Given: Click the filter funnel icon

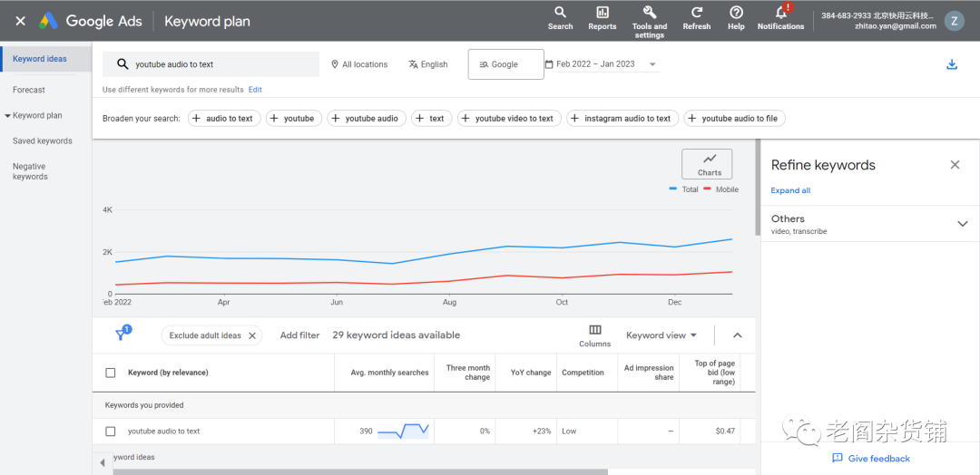Looking at the screenshot, I should coord(121,335).
